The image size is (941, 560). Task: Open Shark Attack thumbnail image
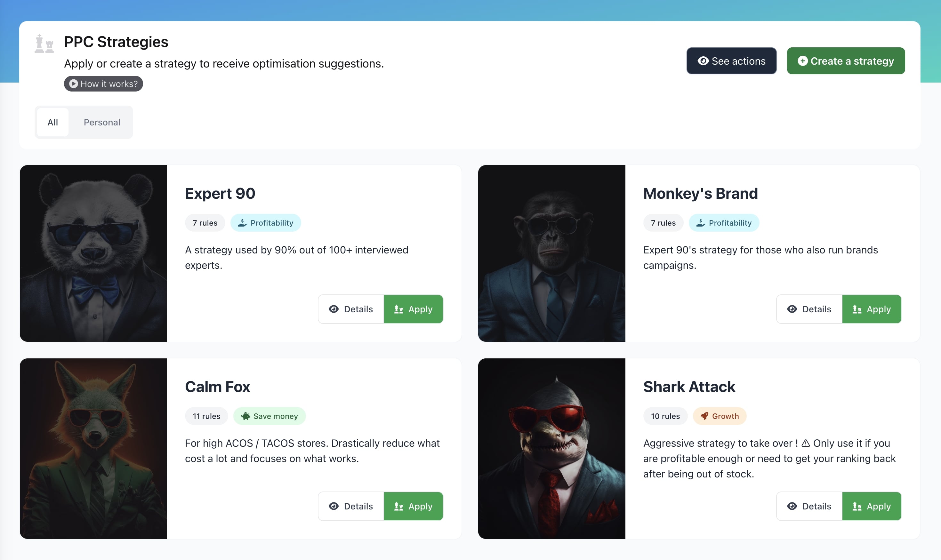(551, 448)
